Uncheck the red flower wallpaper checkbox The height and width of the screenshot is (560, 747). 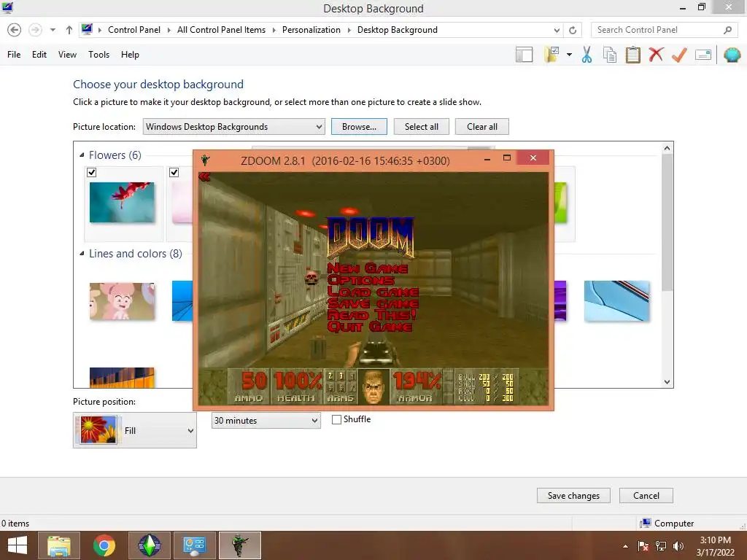tap(92, 172)
